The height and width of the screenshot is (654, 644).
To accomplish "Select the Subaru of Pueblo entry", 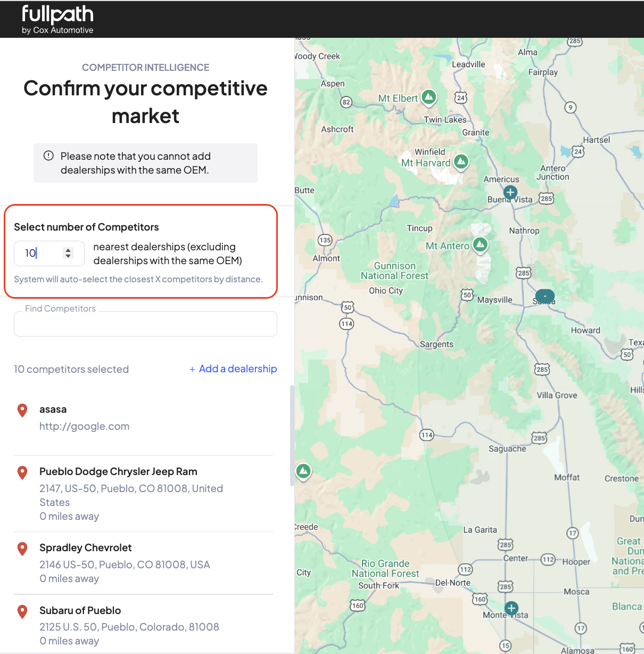I will tap(143, 625).
